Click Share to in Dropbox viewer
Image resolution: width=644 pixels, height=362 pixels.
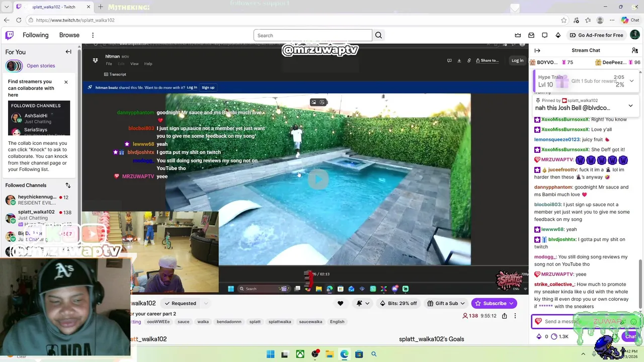(487, 60)
